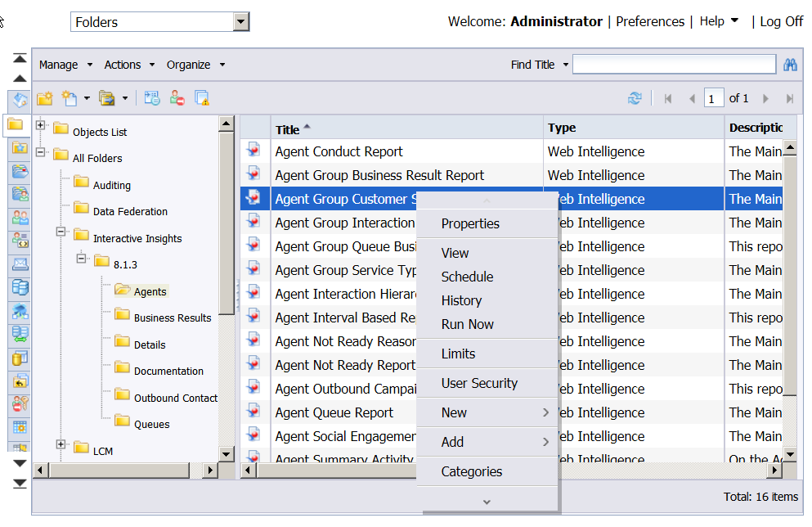The image size is (812, 527).
Task: Click the Preferences link
Action: [650, 21]
